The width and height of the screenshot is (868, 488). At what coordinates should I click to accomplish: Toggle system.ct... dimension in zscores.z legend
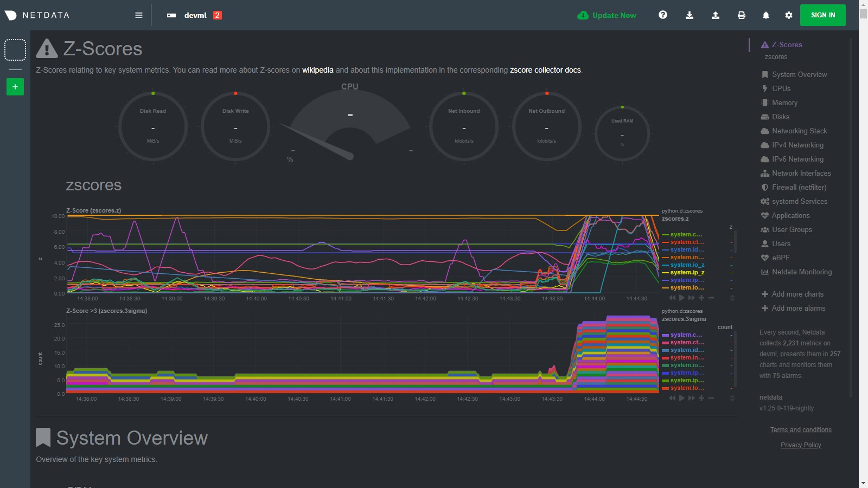(687, 242)
